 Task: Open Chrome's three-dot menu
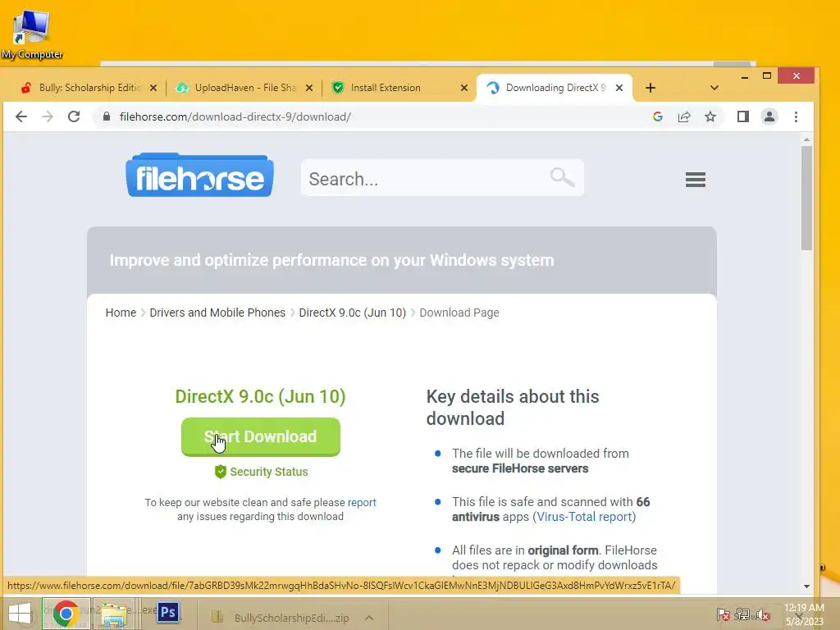[796, 116]
